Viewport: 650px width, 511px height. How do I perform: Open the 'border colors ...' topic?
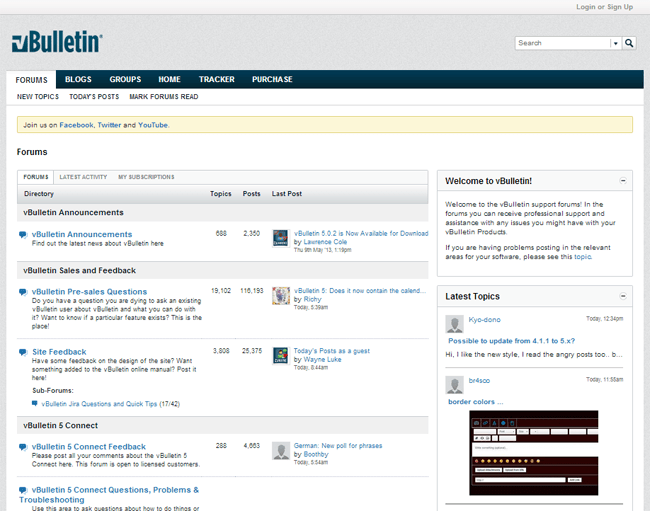(475, 402)
